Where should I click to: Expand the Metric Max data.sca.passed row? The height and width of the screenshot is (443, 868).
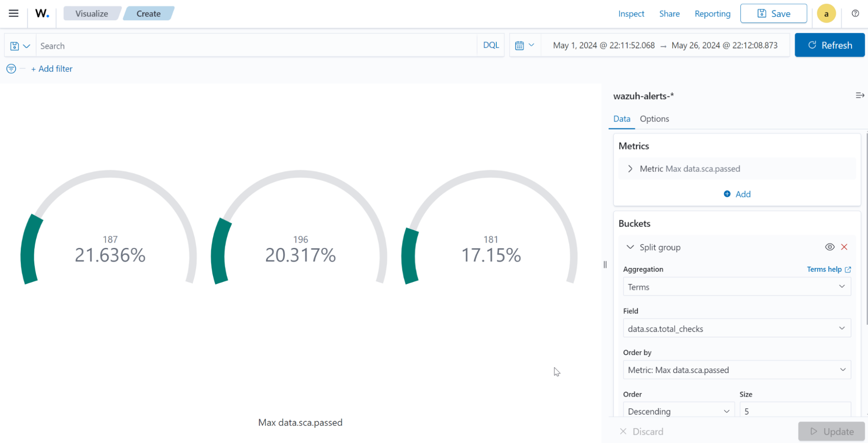point(630,169)
